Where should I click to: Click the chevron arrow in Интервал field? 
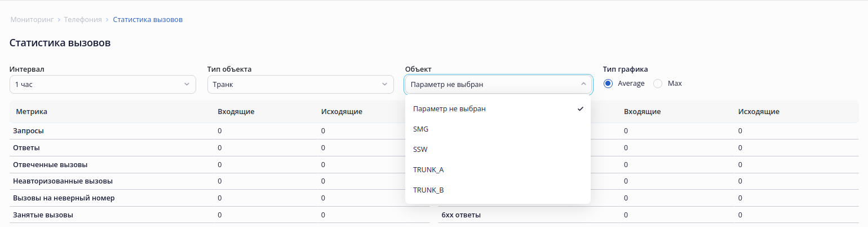(x=187, y=84)
